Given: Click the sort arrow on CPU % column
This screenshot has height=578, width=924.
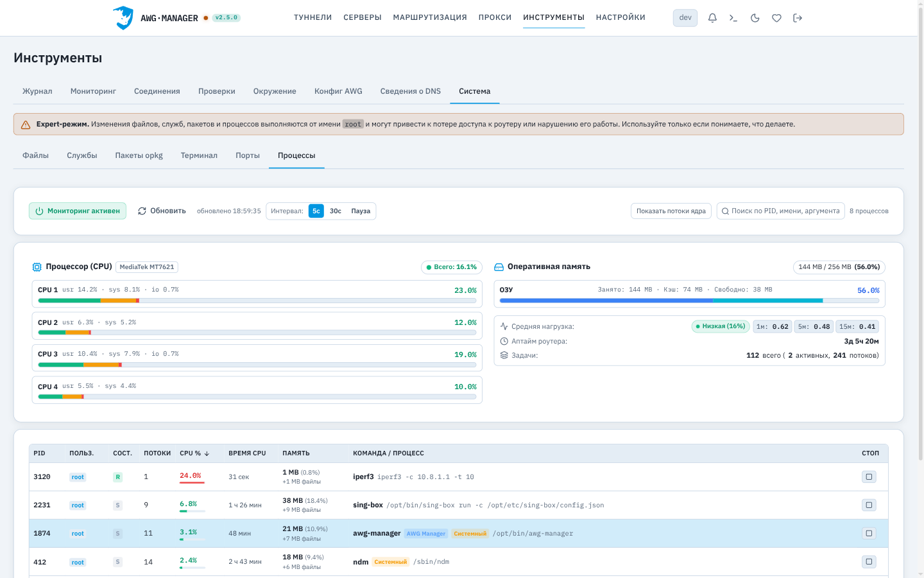Looking at the screenshot, I should (x=207, y=453).
